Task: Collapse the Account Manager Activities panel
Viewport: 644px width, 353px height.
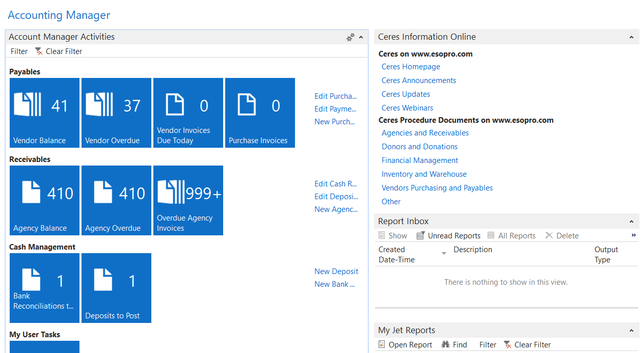Action: 361,37
